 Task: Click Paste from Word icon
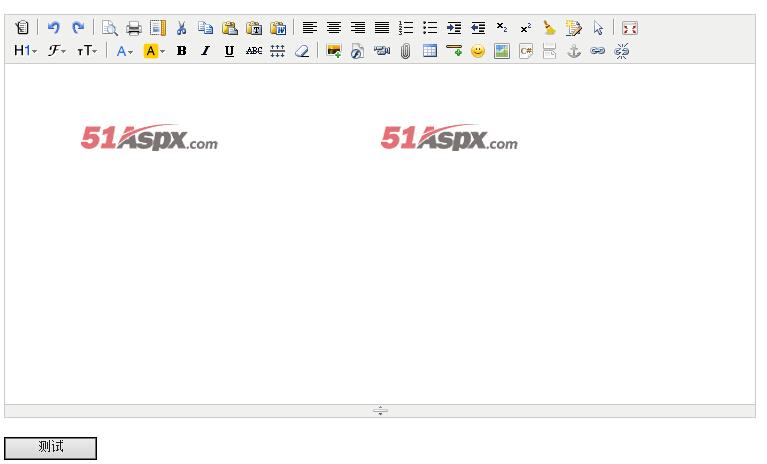[x=278, y=28]
